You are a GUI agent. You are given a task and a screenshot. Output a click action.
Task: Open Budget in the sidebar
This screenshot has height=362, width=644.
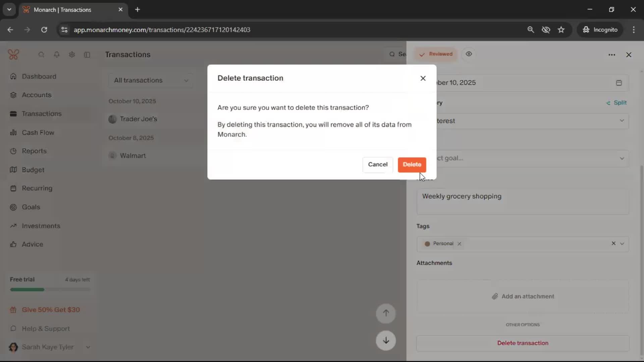click(33, 170)
